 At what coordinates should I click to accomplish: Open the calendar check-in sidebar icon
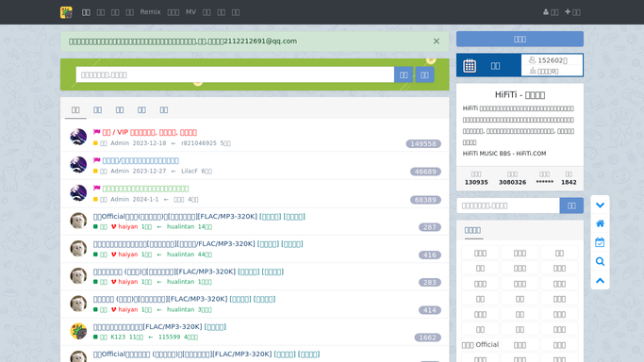coord(600,242)
